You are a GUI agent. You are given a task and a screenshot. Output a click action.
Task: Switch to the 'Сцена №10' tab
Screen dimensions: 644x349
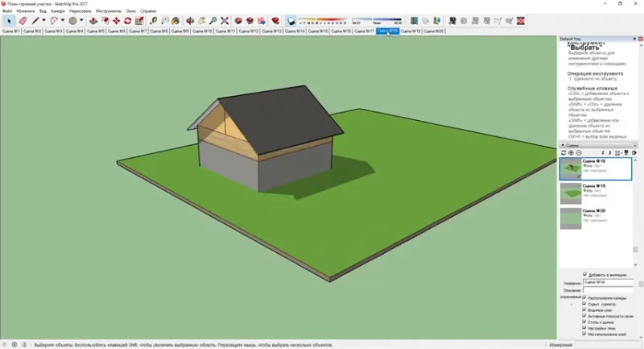[x=202, y=31]
